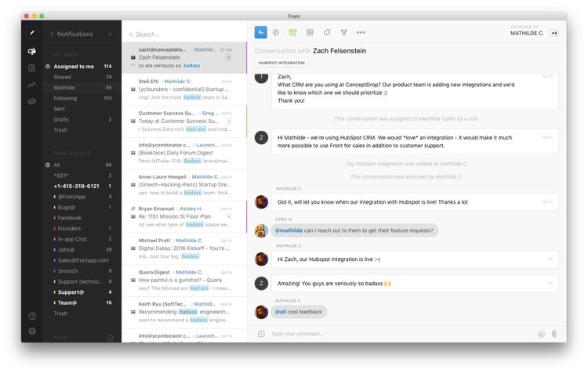Viewport: 588px width, 373px height.
Task: Open Today at Customer Success email
Action: coord(184,121)
